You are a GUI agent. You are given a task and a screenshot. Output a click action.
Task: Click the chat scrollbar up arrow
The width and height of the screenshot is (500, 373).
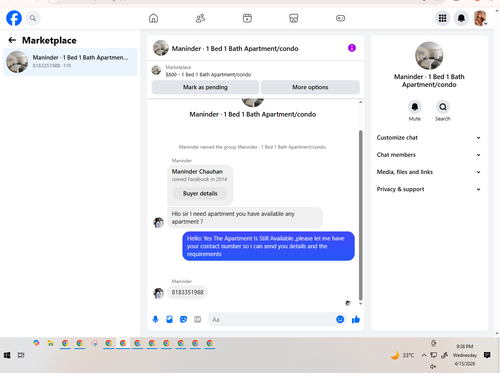[x=360, y=102]
